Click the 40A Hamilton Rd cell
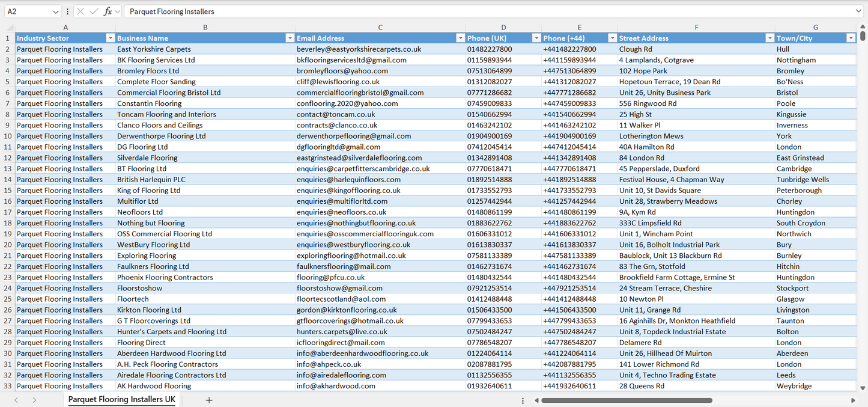 point(696,147)
